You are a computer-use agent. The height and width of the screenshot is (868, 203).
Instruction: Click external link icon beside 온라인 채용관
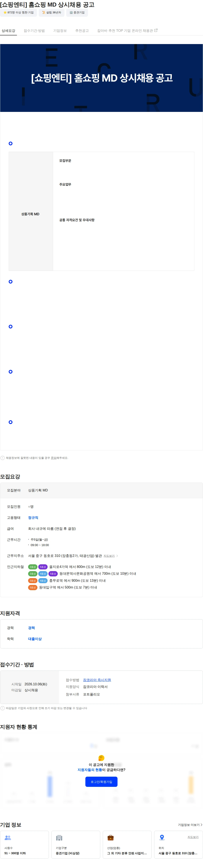pyautogui.click(x=156, y=30)
